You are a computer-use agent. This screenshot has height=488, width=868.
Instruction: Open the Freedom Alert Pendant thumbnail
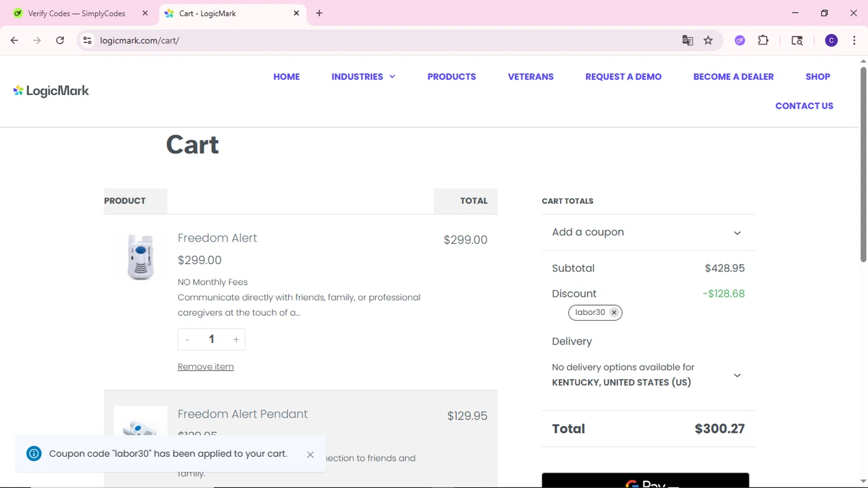[141, 421]
